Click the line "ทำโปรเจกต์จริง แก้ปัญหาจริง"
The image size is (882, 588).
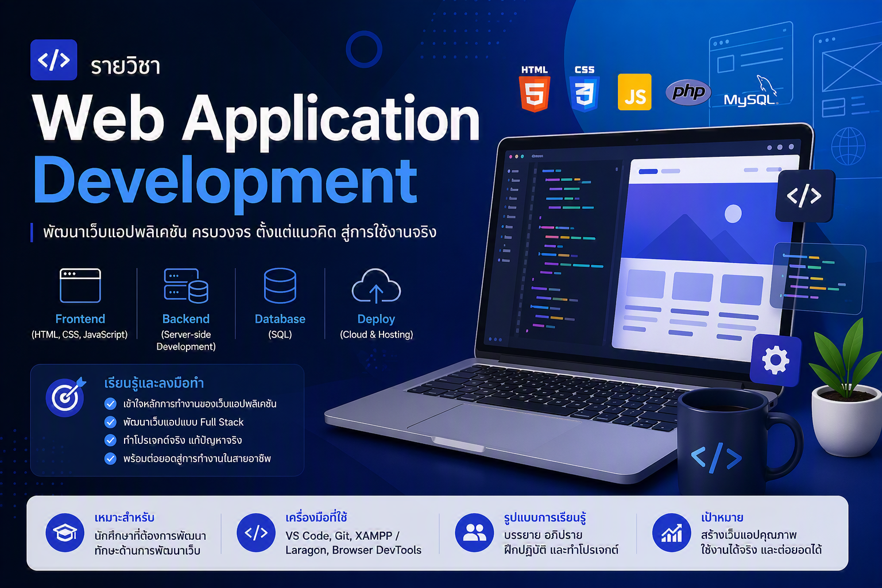[183, 440]
